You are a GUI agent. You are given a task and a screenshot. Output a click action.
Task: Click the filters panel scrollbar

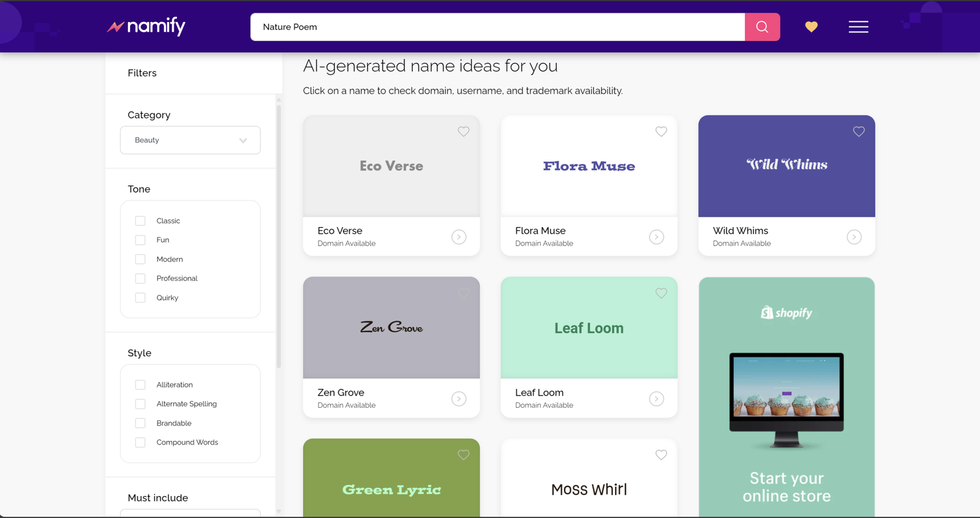(x=279, y=236)
